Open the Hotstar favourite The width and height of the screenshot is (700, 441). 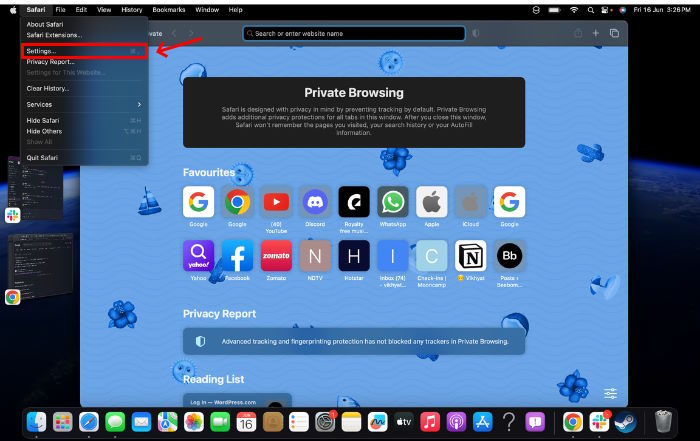[x=354, y=256]
